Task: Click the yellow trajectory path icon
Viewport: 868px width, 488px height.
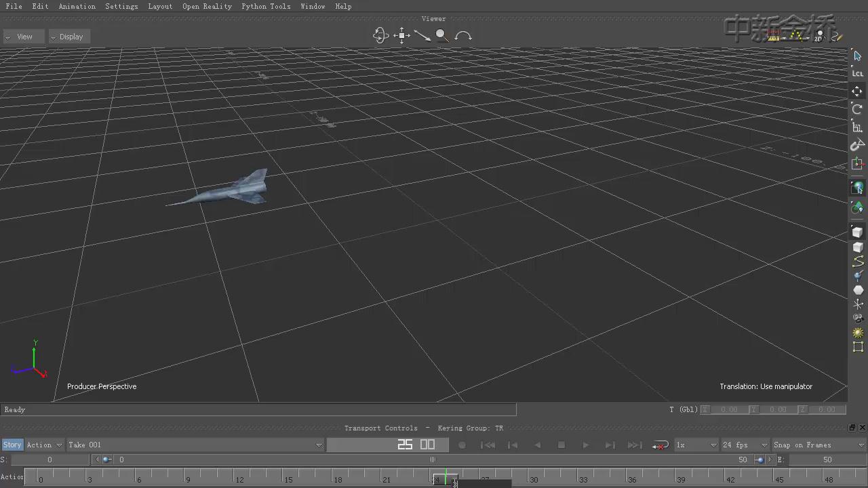Action: coord(796,37)
